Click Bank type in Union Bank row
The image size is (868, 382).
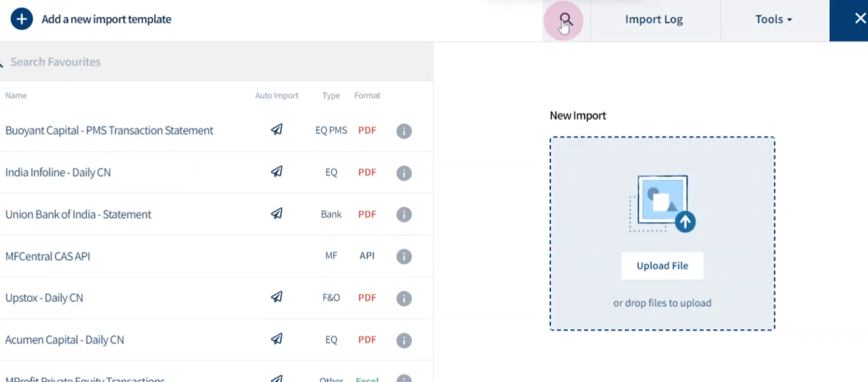point(331,214)
